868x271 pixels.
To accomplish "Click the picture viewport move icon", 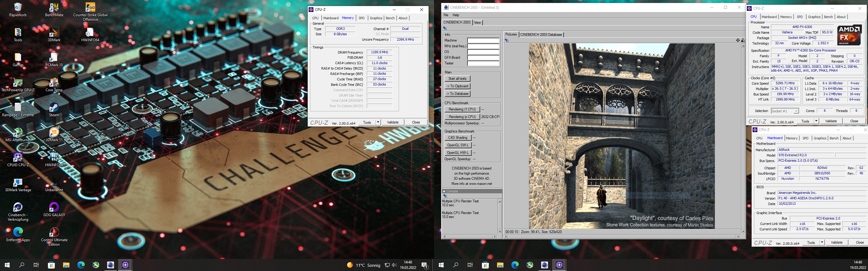I will tap(737, 40).
